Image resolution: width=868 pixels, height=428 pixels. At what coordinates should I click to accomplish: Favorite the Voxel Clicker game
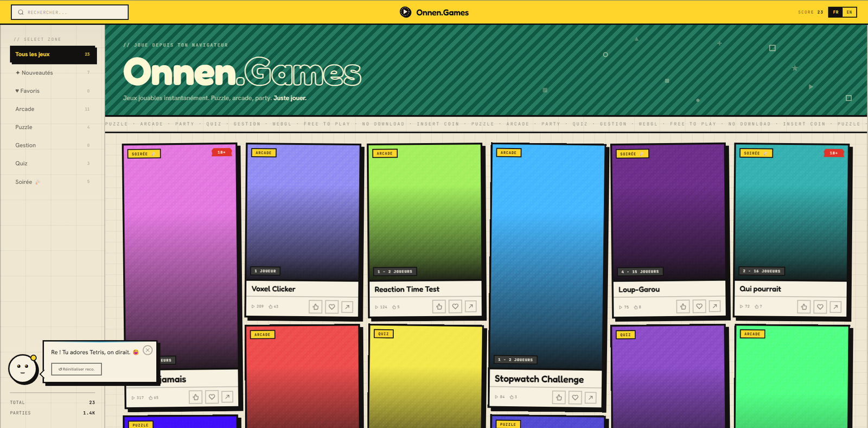[x=332, y=307]
